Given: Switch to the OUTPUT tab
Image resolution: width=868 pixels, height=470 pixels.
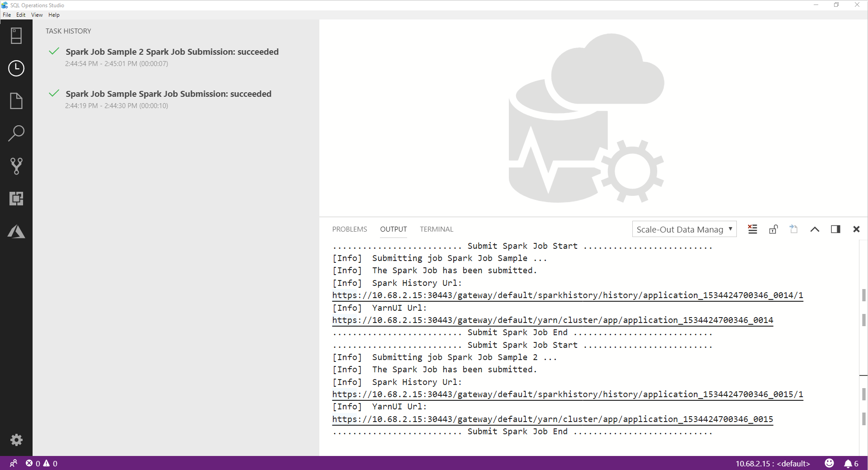Looking at the screenshot, I should [x=394, y=229].
